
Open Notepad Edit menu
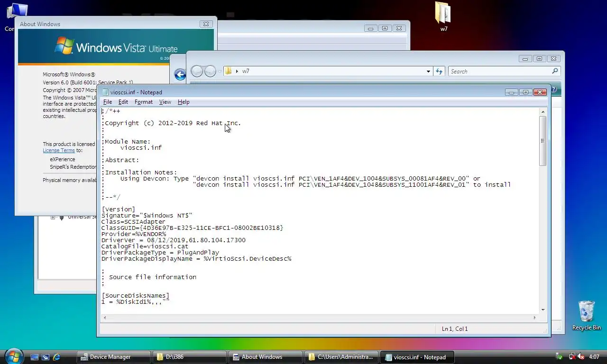point(123,102)
